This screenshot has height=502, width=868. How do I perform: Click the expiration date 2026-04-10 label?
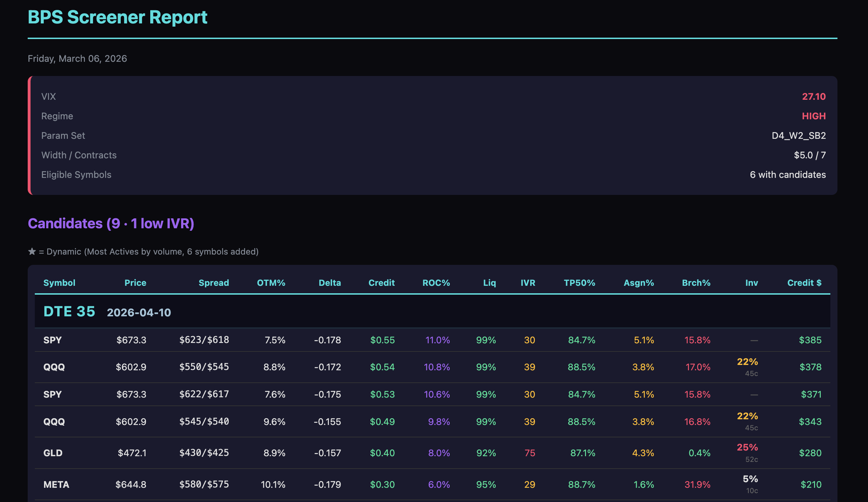click(x=139, y=312)
